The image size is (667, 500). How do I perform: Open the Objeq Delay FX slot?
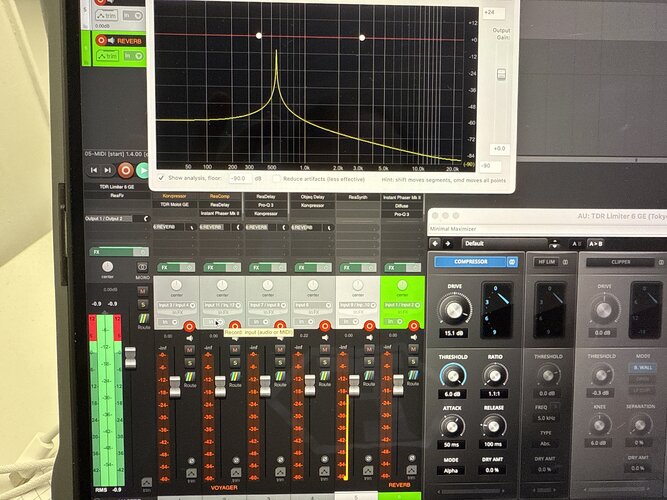(x=312, y=197)
